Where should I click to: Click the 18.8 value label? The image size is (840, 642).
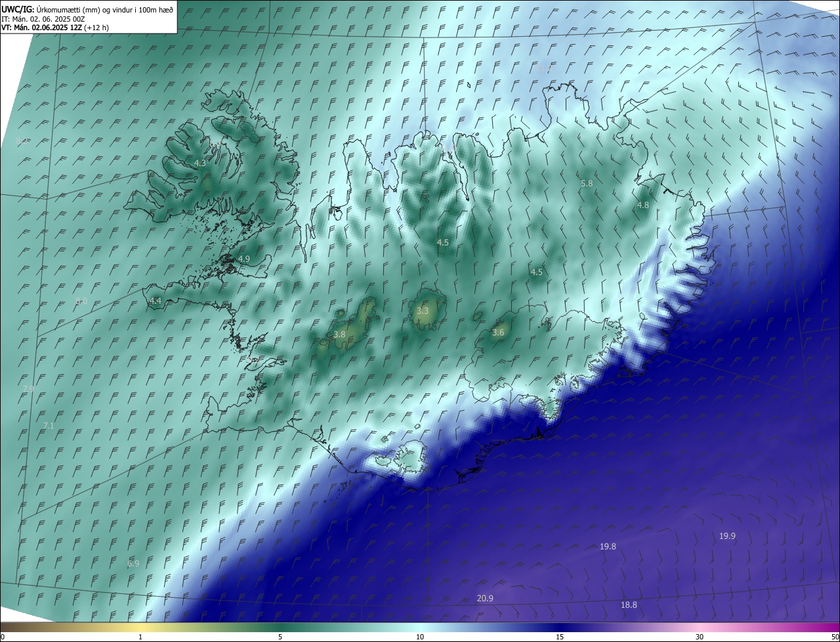[x=629, y=605]
